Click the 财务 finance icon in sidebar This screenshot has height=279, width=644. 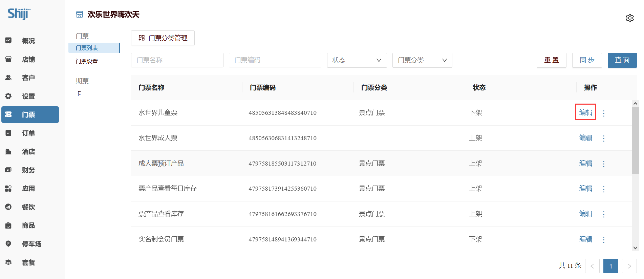pyautogui.click(x=8, y=170)
